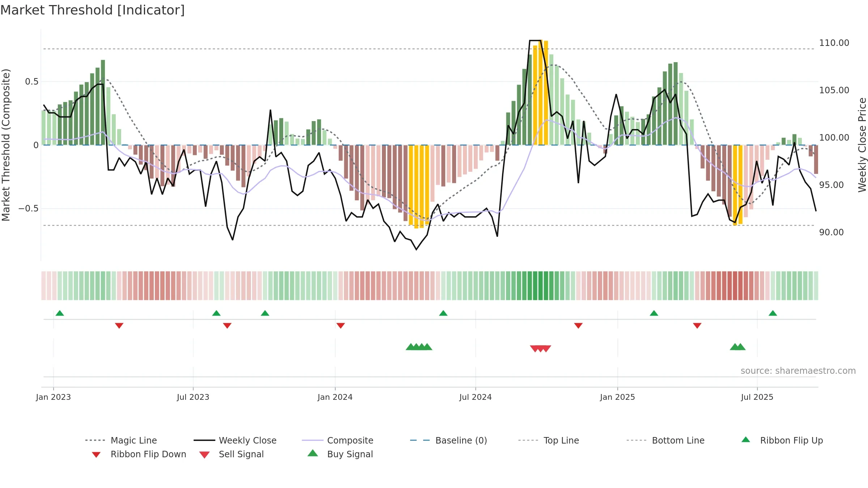Click the Jul 2024 x-axis label
868x488 pixels.
pyautogui.click(x=476, y=397)
